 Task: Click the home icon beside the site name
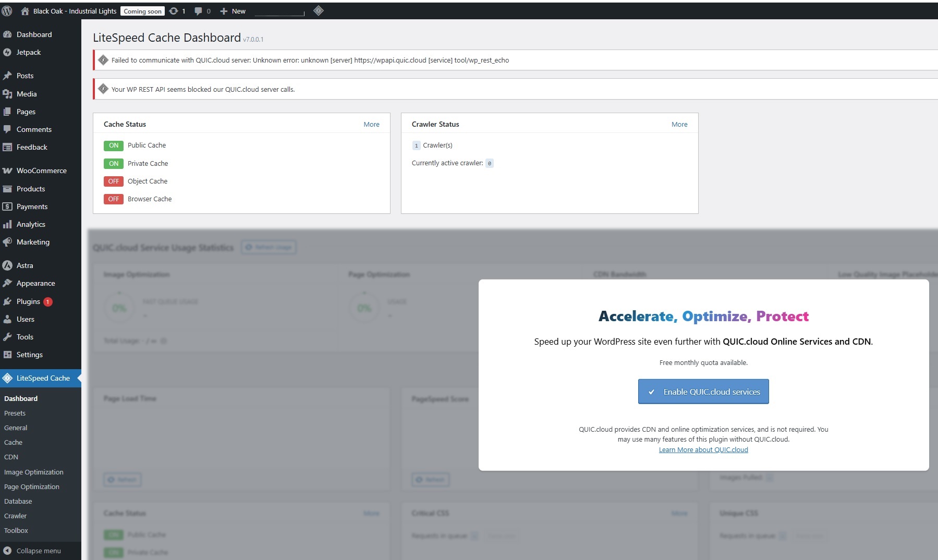25,11
